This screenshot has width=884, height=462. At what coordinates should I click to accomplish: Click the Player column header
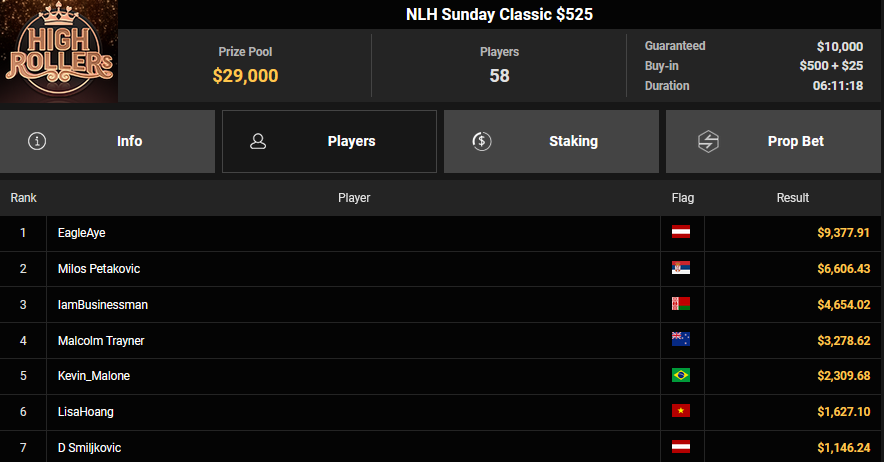pyautogui.click(x=354, y=198)
